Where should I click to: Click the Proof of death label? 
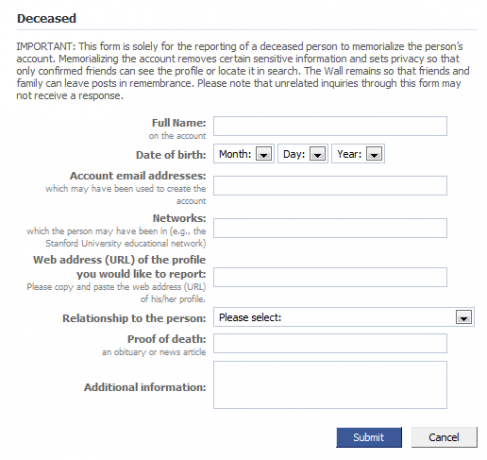point(167,339)
